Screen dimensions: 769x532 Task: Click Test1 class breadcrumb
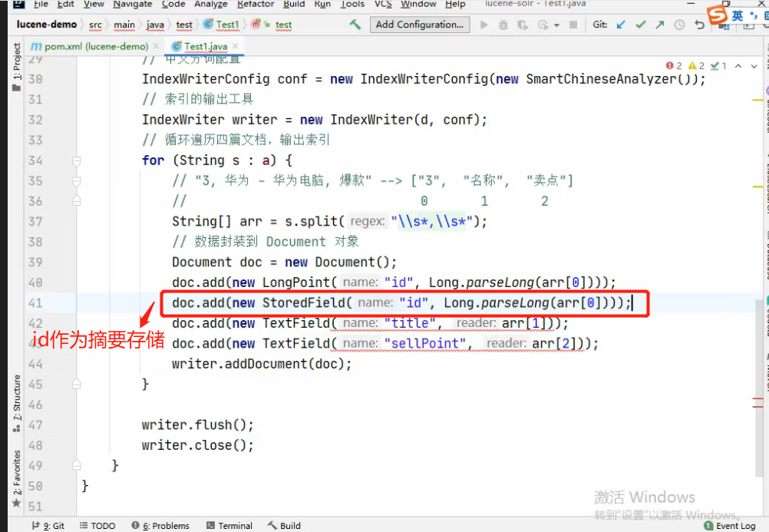[221, 25]
